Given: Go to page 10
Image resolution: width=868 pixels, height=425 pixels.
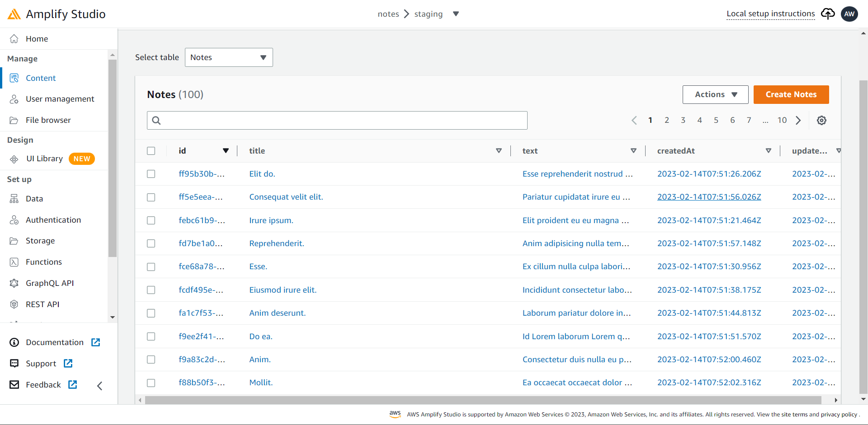Looking at the screenshot, I should tap(782, 120).
